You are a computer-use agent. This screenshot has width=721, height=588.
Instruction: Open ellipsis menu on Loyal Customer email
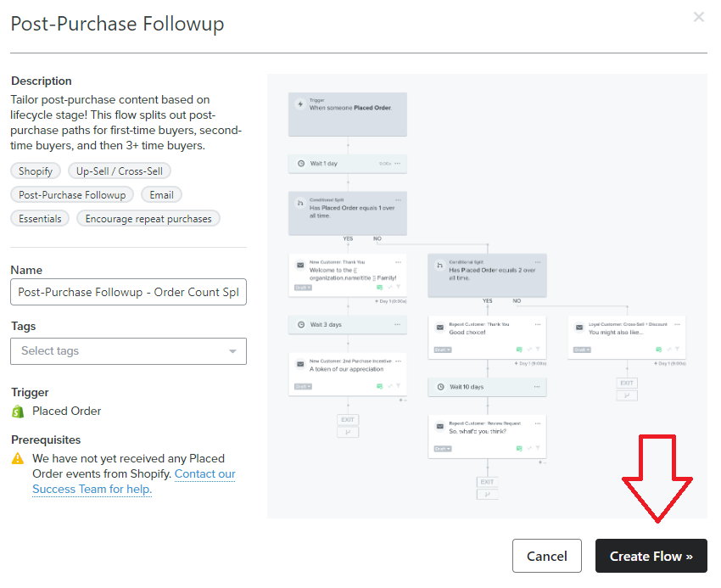click(678, 324)
